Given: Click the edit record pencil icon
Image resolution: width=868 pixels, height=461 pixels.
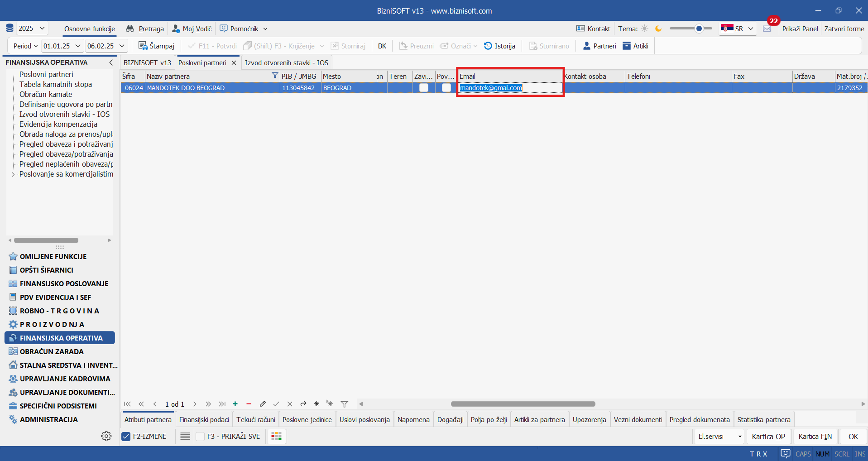Looking at the screenshot, I should [x=263, y=404].
